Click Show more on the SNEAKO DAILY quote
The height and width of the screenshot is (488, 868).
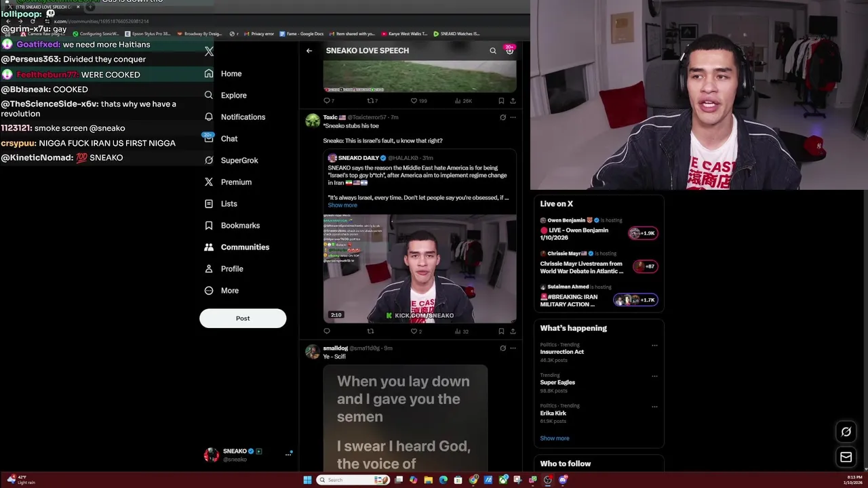(x=342, y=205)
